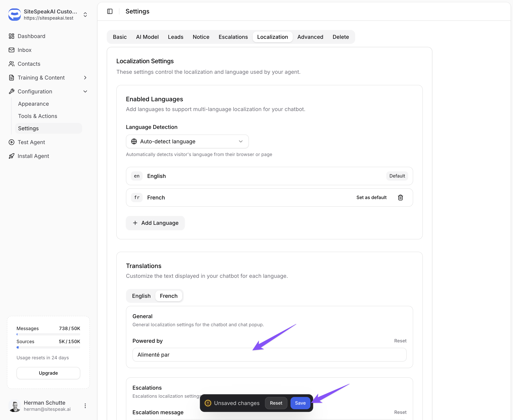This screenshot has width=513, height=420.
Task: Open the Language Detection dropdown
Action: tap(187, 141)
